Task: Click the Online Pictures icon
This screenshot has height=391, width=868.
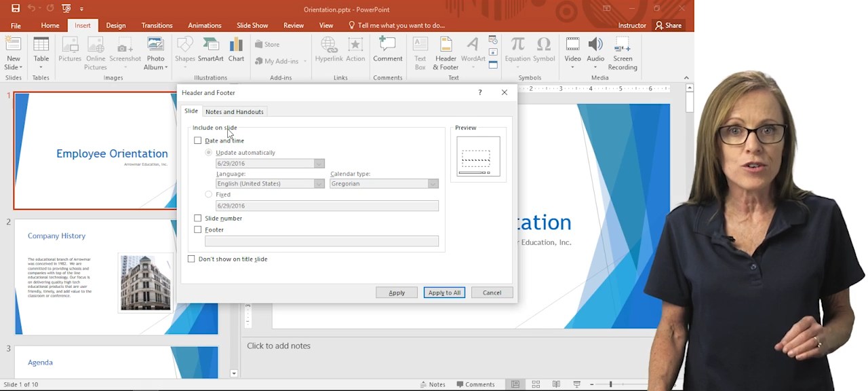Action: 96,53
